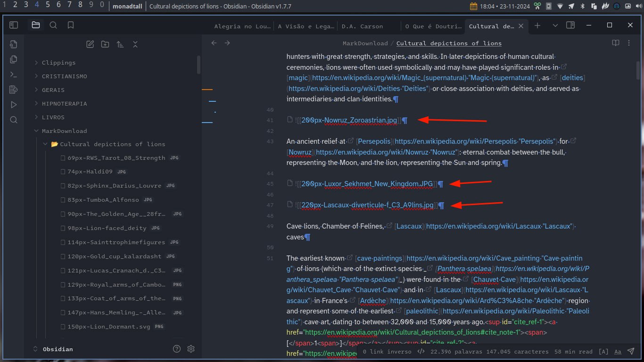Open the clock and date widget

(x=501, y=6)
